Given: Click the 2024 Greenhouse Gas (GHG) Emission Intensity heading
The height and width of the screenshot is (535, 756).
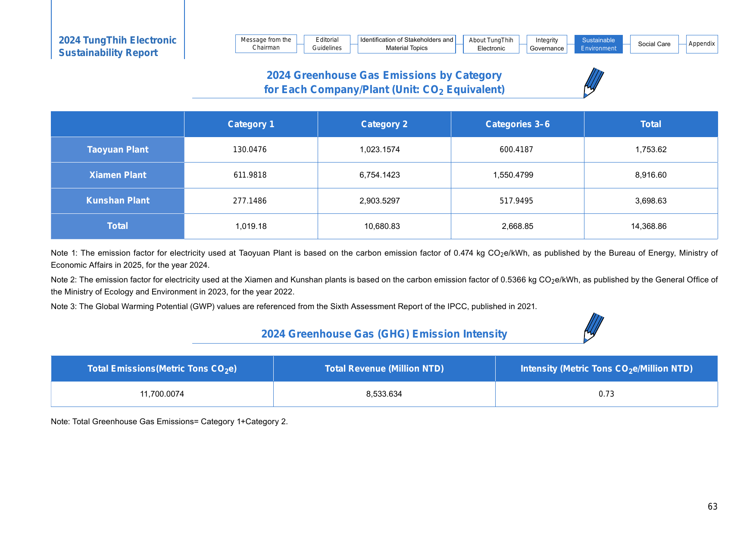Looking at the screenshot, I should (384, 334).
